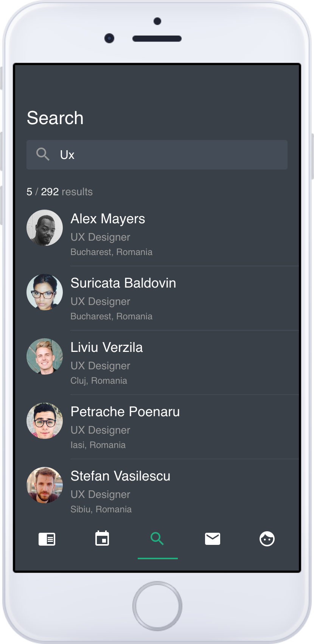
Task: Tap Petrache Poenaru avatar picture
Action: [45, 421]
